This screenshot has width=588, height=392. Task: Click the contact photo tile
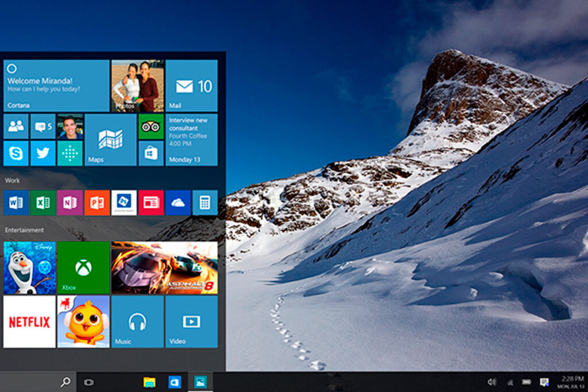click(x=70, y=127)
